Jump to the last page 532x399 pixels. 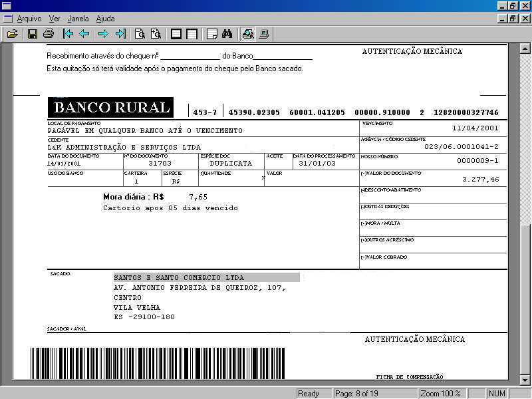click(x=120, y=34)
